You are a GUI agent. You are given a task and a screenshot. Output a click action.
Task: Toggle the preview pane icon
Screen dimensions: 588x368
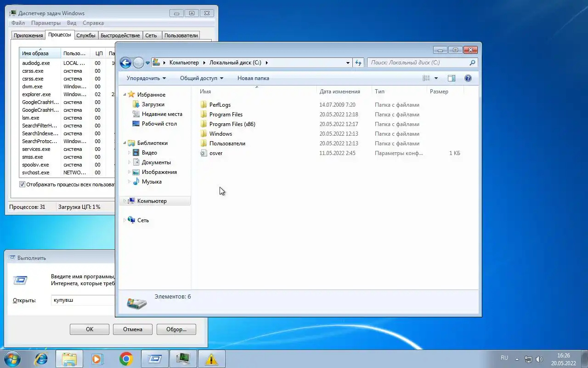[452, 78]
